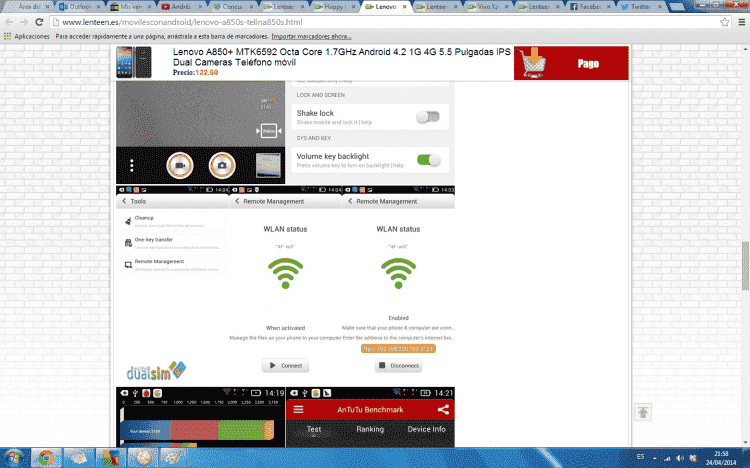The height and width of the screenshot is (468, 750).
Task: Click the Wi-Fi icon above 'When activated'
Action: pos(286,273)
